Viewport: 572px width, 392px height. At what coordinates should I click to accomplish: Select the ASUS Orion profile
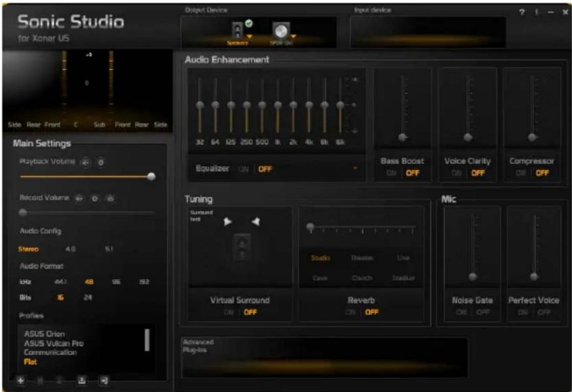pyautogui.click(x=44, y=334)
